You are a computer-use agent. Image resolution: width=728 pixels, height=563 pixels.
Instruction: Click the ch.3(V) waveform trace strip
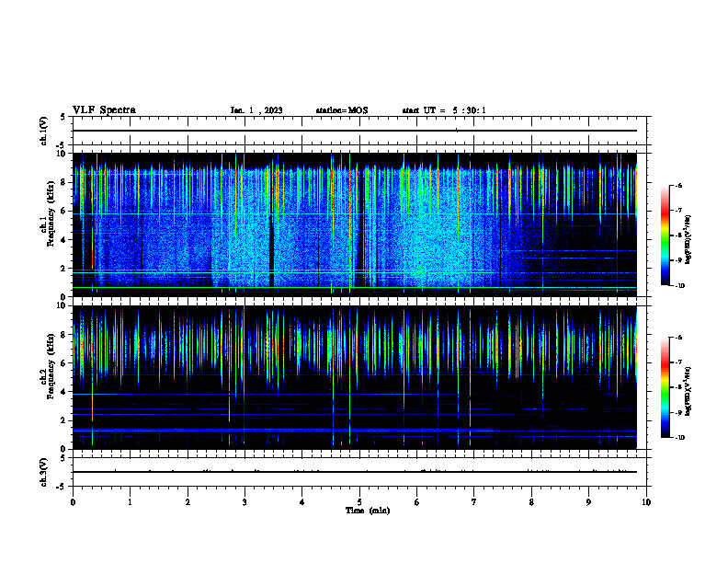[359, 472]
